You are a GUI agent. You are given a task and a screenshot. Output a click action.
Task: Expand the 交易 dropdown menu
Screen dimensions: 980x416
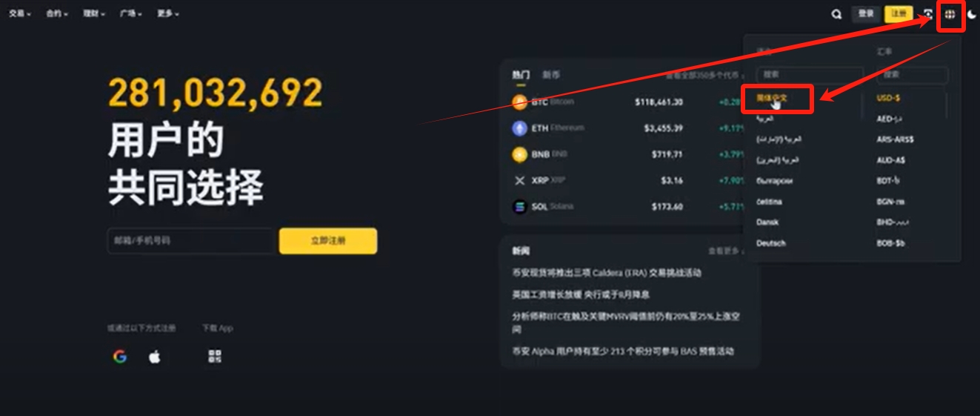tap(20, 14)
